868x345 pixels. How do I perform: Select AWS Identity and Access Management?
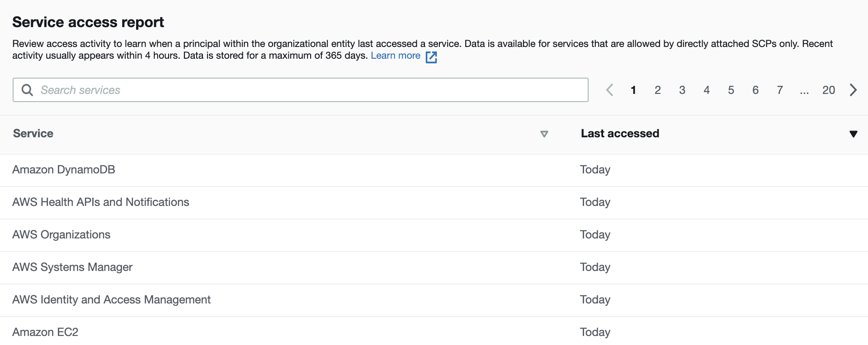coord(112,300)
